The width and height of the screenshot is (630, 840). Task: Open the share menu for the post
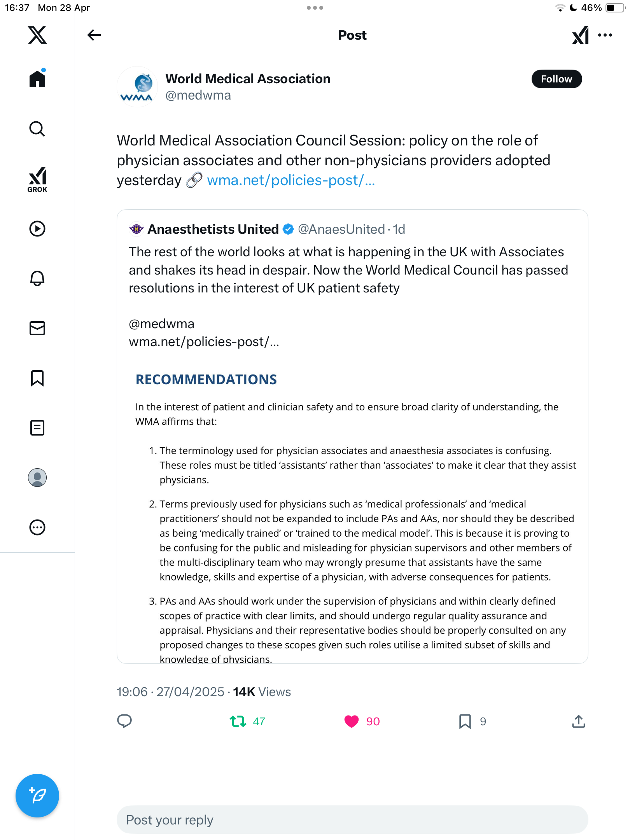(579, 721)
